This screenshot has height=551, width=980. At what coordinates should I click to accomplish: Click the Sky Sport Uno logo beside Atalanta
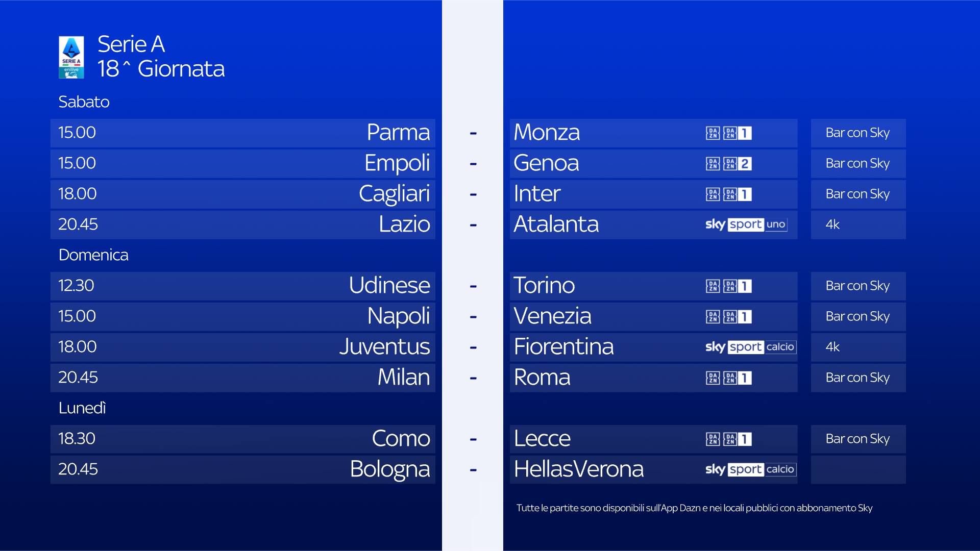pyautogui.click(x=746, y=224)
